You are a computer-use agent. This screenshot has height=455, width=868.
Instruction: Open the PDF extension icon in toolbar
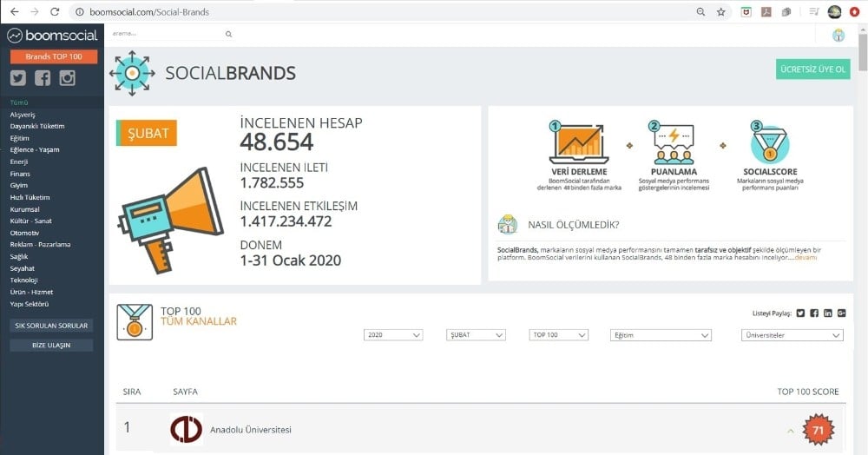pyautogui.click(x=766, y=11)
